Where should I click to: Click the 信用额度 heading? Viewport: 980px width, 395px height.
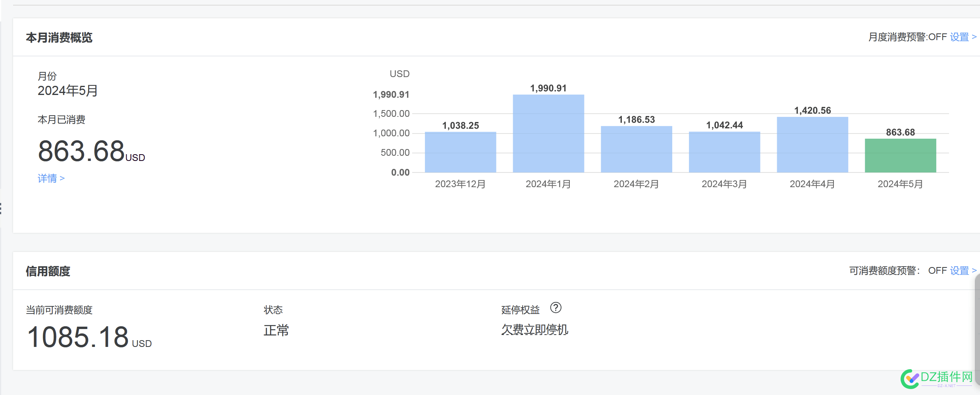(x=48, y=271)
